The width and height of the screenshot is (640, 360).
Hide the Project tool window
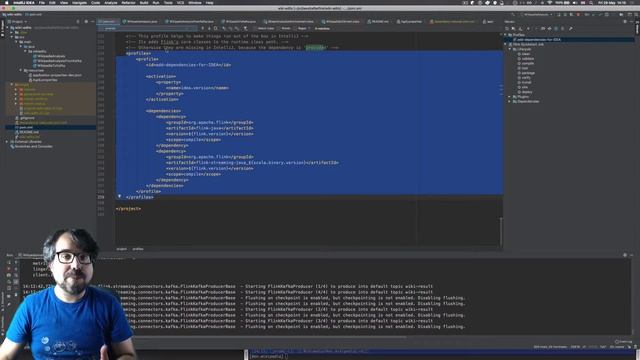tap(92, 22)
